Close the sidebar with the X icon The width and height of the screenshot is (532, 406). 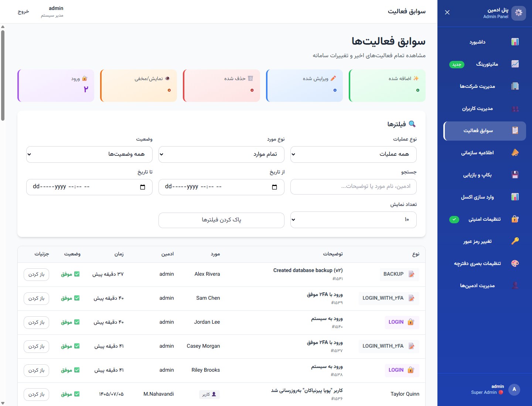(x=447, y=13)
